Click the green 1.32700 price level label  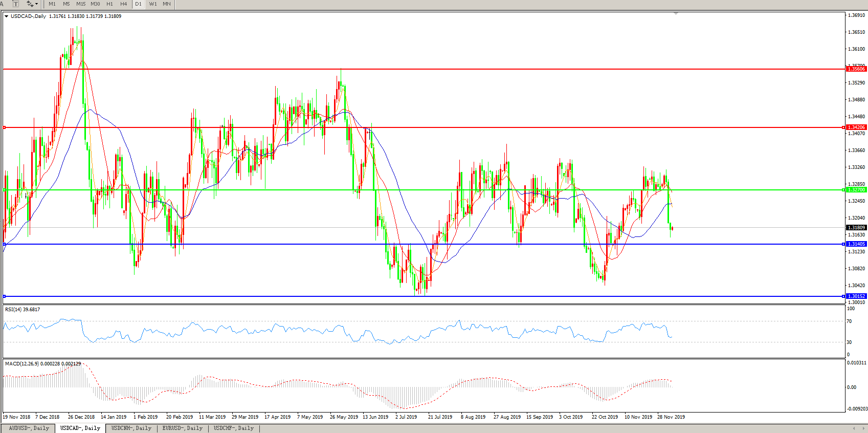(x=856, y=190)
